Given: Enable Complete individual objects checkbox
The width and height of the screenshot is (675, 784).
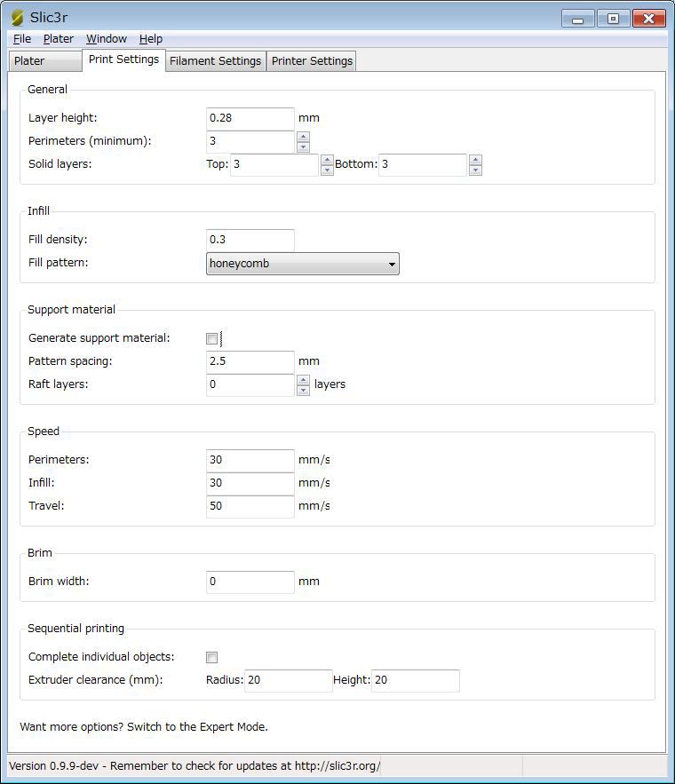Looking at the screenshot, I should (x=212, y=657).
